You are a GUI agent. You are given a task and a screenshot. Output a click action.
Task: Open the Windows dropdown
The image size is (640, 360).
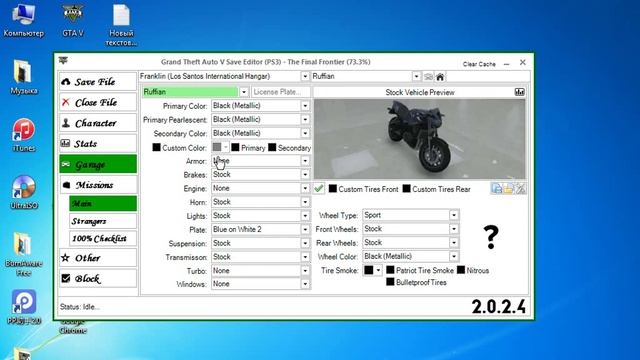[305, 284]
